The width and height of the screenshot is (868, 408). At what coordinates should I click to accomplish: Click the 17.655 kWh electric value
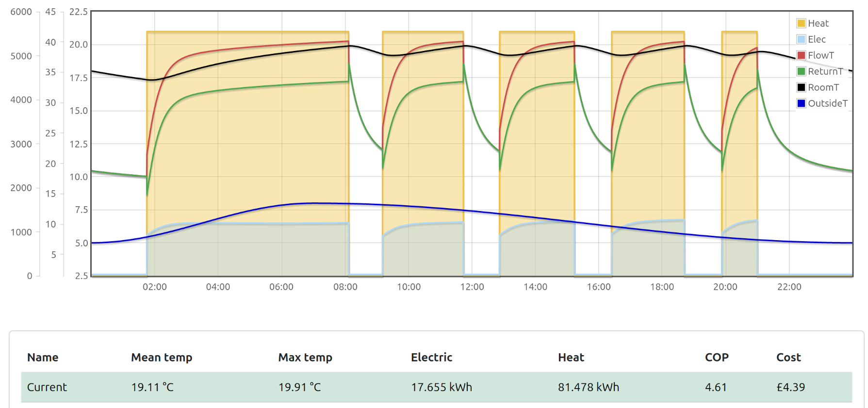(442, 387)
